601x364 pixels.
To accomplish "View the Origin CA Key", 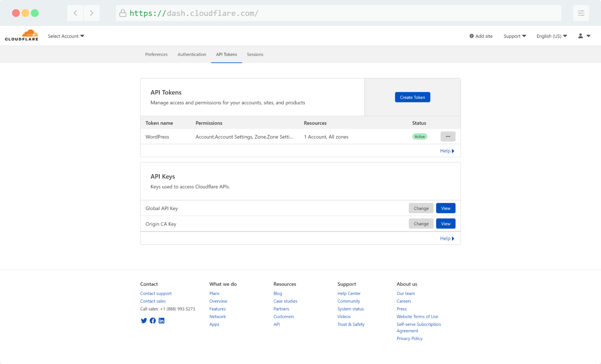I will (x=445, y=224).
